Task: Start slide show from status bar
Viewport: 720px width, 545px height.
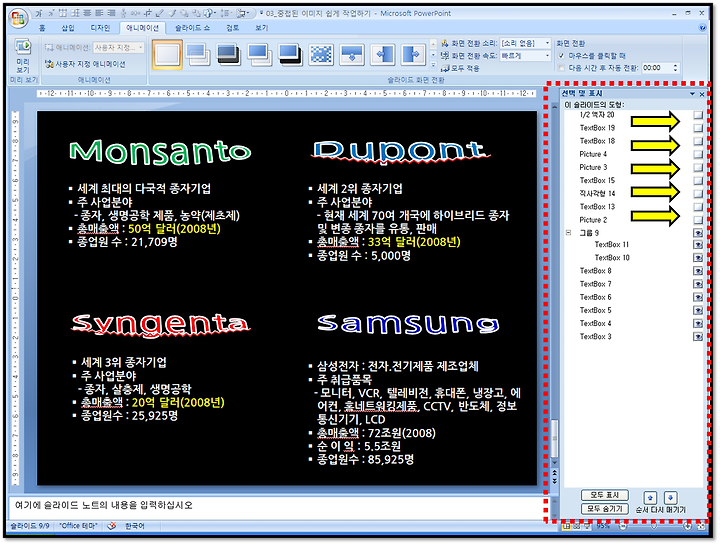Action: [586, 526]
